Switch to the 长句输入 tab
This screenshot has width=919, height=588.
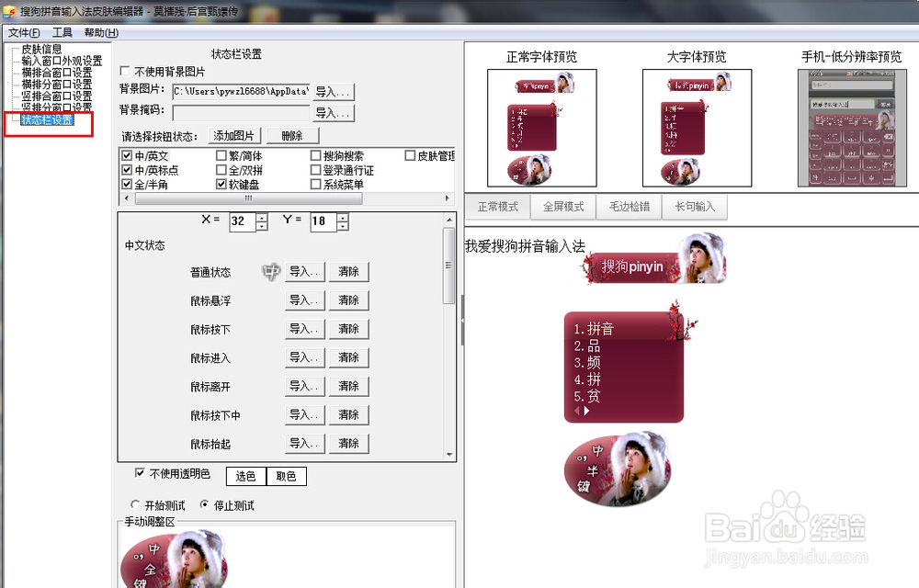click(695, 207)
